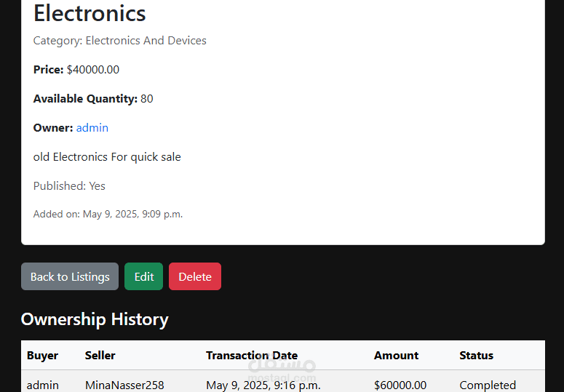Click the Status column header

tap(476, 356)
